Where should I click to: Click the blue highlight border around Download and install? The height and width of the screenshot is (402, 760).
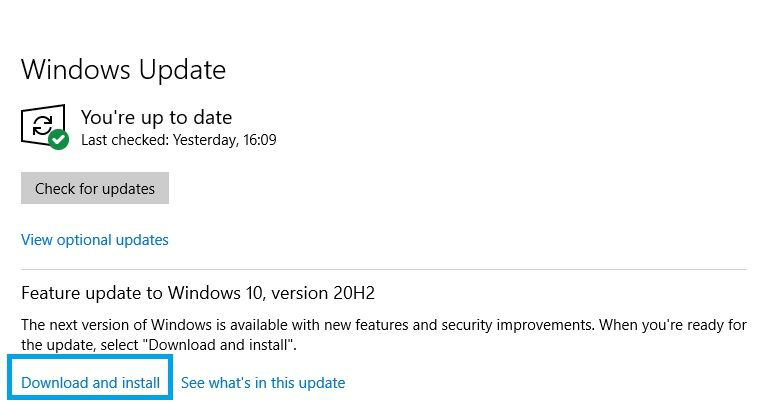click(x=90, y=357)
